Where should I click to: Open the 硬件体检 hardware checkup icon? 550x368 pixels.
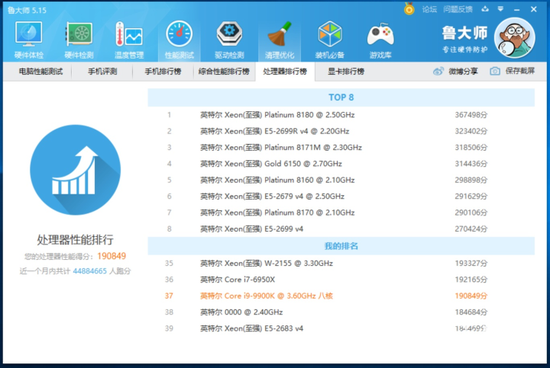(x=29, y=39)
